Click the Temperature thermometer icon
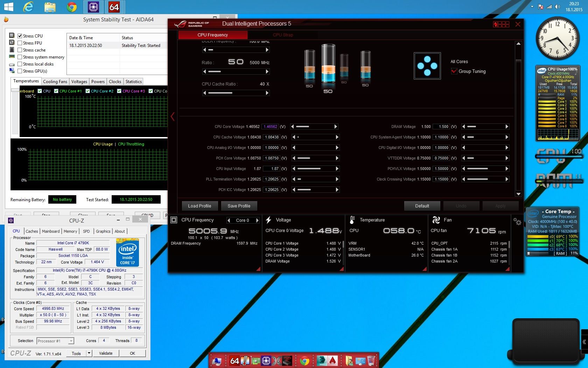 coord(352,220)
